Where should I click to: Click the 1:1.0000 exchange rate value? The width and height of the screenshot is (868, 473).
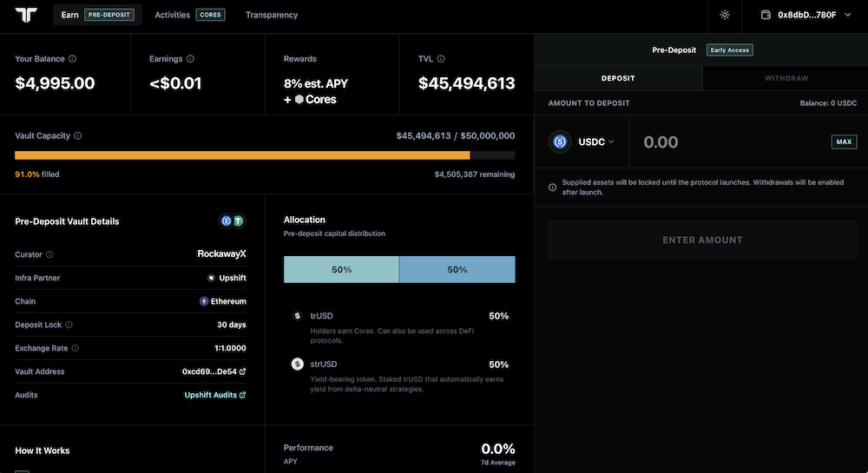(x=230, y=348)
